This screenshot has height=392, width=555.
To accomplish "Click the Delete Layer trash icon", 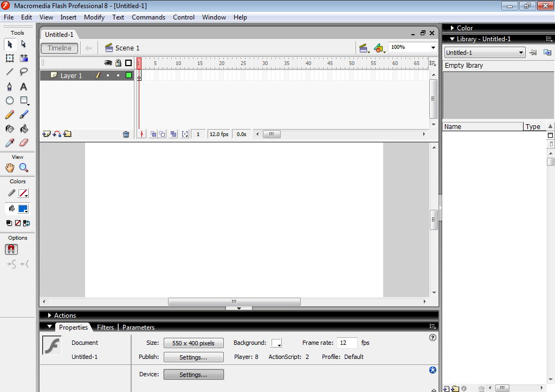I will click(x=126, y=134).
